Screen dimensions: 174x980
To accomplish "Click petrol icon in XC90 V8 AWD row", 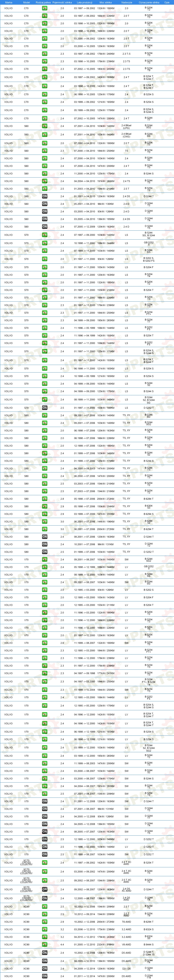I will tap(44, 945).
